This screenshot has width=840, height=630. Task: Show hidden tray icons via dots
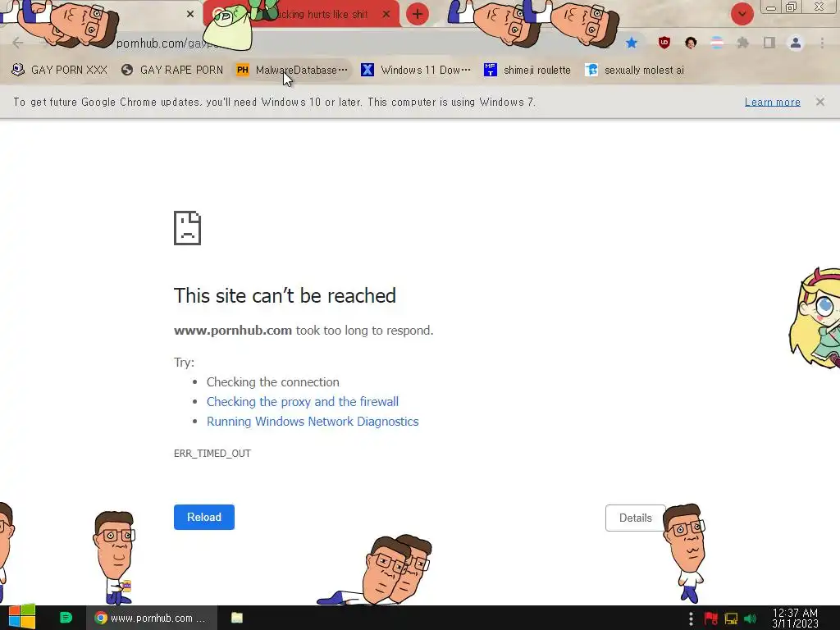pos(691,619)
